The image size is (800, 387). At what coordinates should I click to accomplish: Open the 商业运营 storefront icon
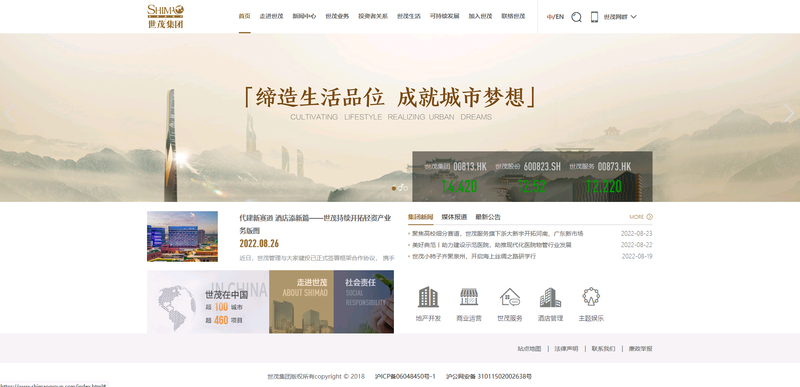coord(469,297)
